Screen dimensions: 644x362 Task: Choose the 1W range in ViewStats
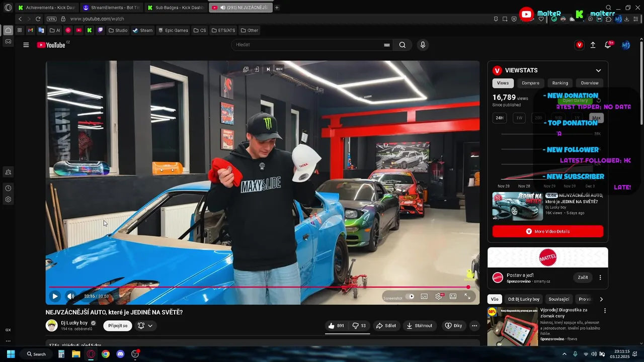[x=519, y=118]
